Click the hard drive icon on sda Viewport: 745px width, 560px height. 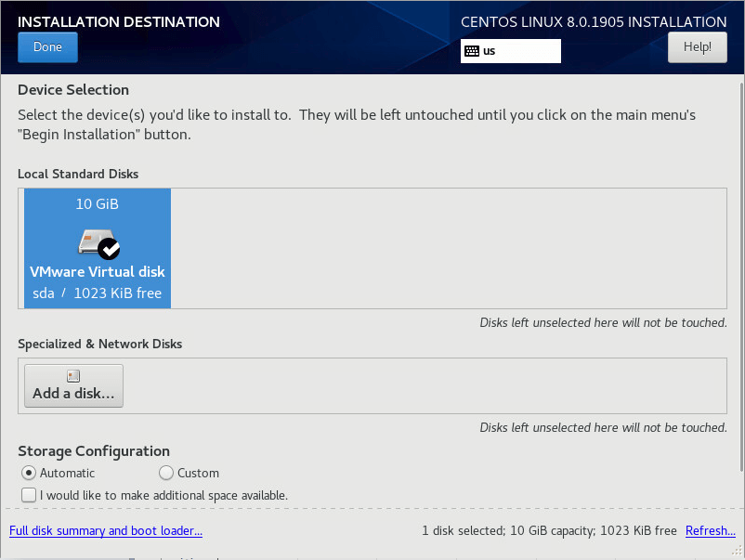[x=93, y=243]
